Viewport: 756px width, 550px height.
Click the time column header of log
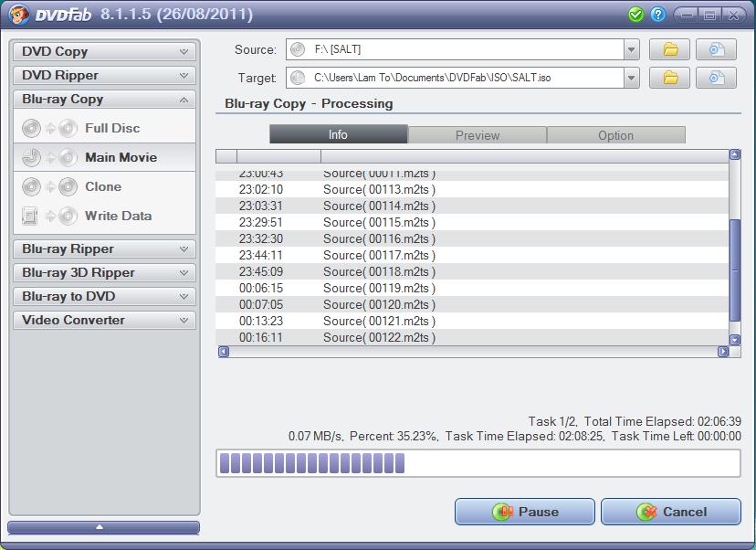point(278,156)
